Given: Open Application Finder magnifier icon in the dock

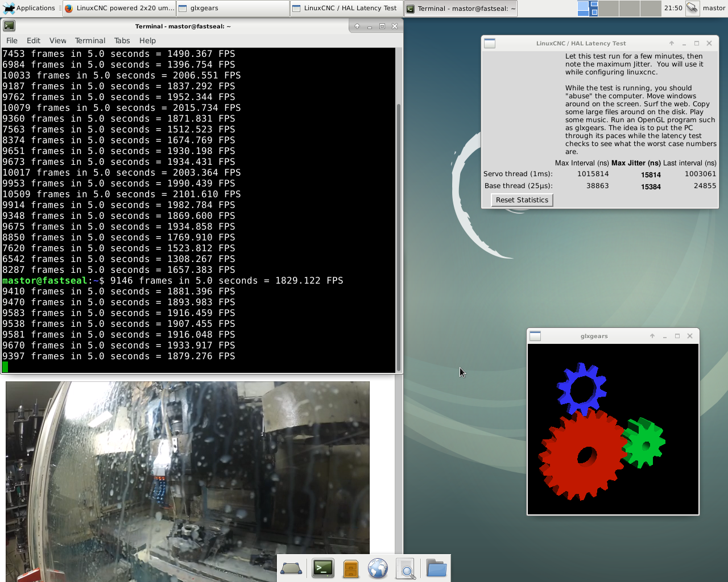Looking at the screenshot, I should [x=406, y=568].
